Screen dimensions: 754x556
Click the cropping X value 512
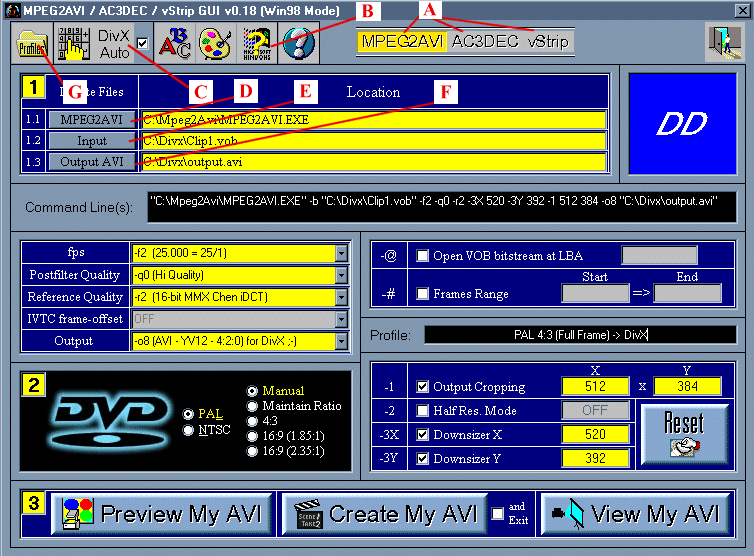tap(595, 386)
